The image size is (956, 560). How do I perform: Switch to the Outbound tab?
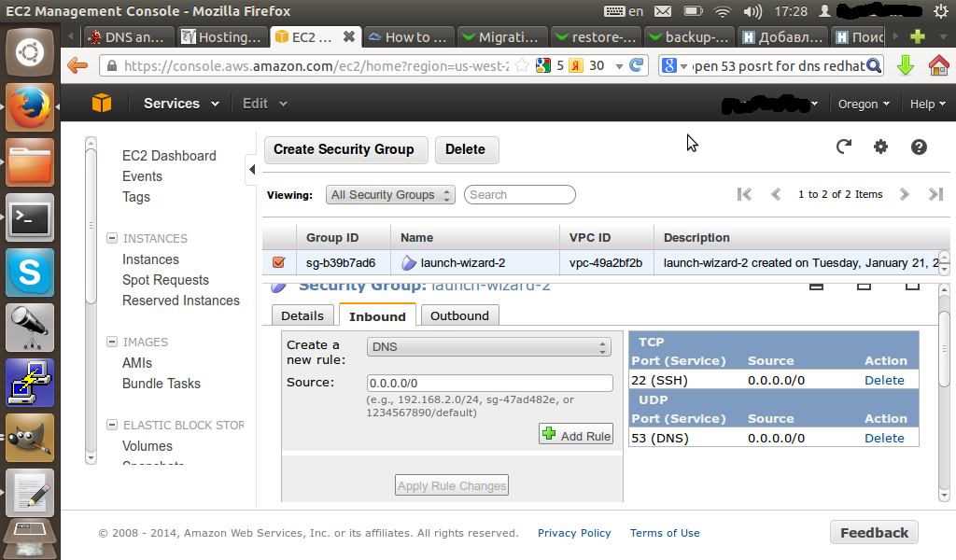point(459,315)
